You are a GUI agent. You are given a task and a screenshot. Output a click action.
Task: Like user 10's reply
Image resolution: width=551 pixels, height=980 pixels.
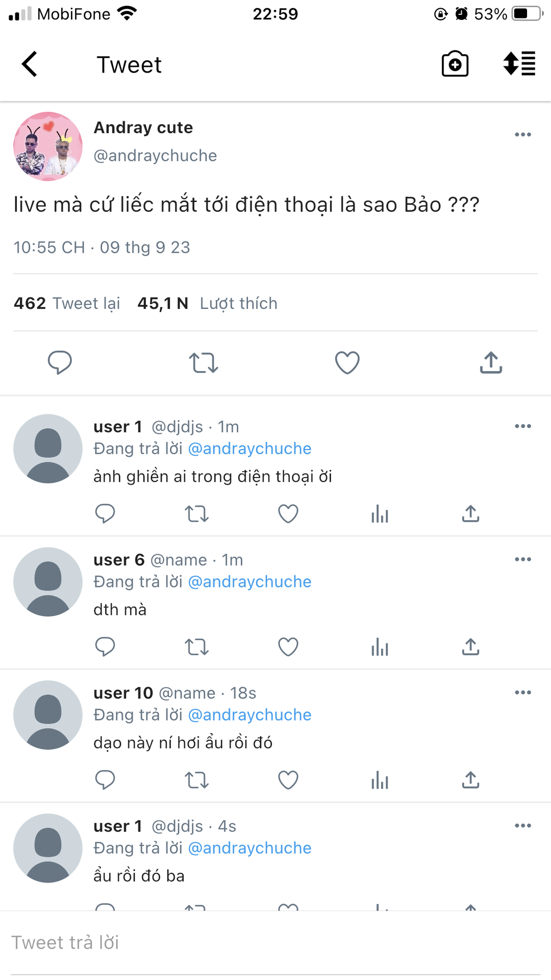(288, 780)
